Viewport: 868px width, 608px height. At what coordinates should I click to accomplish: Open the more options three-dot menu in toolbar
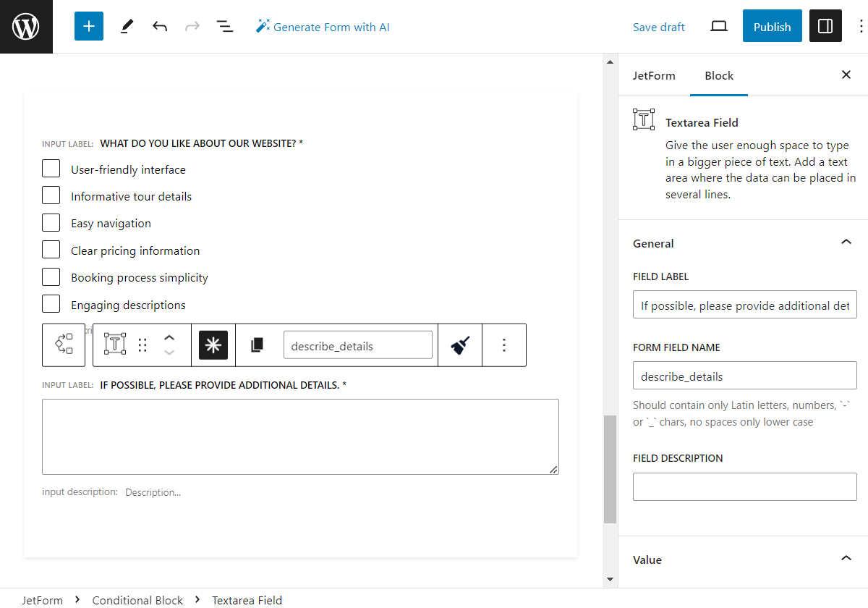click(504, 345)
